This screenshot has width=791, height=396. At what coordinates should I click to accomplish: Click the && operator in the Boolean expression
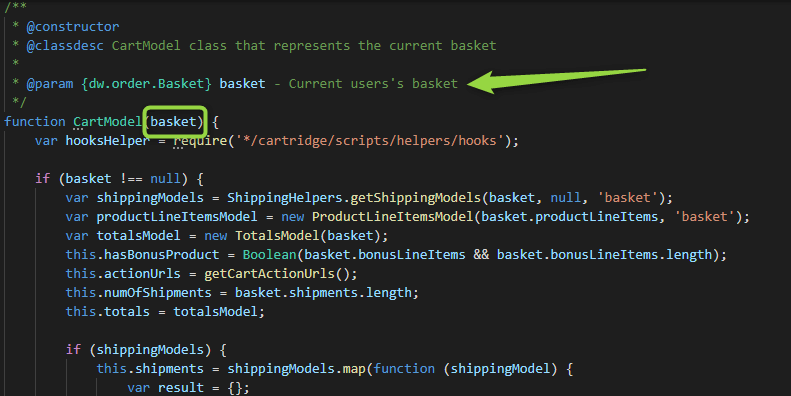click(481, 255)
